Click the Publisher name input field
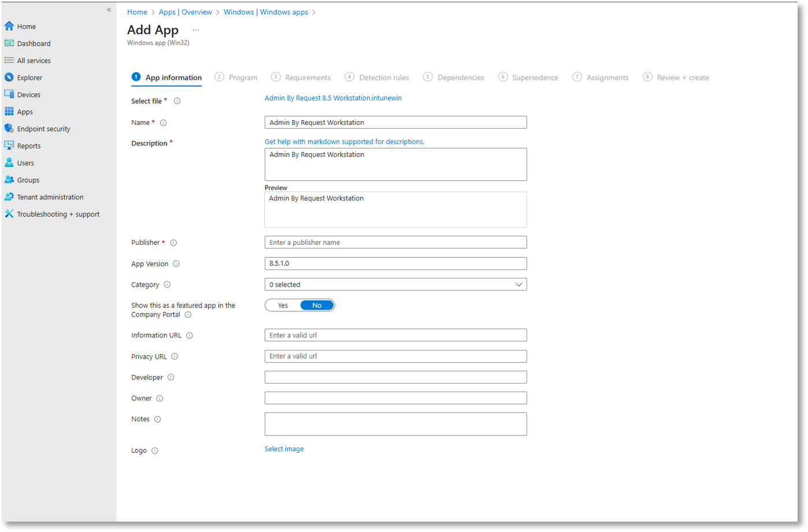 pyautogui.click(x=396, y=243)
